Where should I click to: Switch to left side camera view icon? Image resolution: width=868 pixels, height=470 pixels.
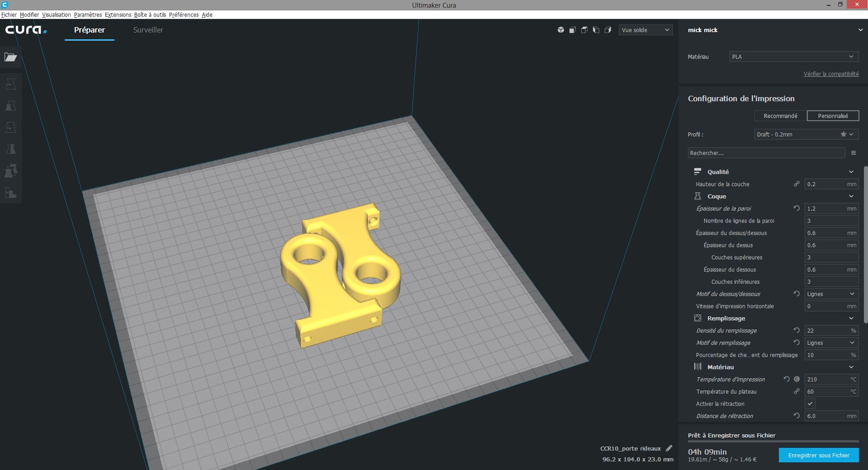(596, 30)
